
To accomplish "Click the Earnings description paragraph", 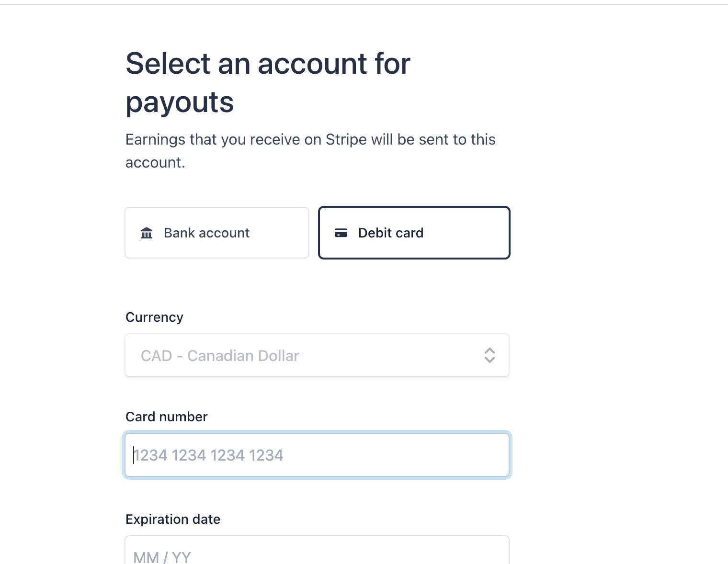I will pyautogui.click(x=310, y=151).
